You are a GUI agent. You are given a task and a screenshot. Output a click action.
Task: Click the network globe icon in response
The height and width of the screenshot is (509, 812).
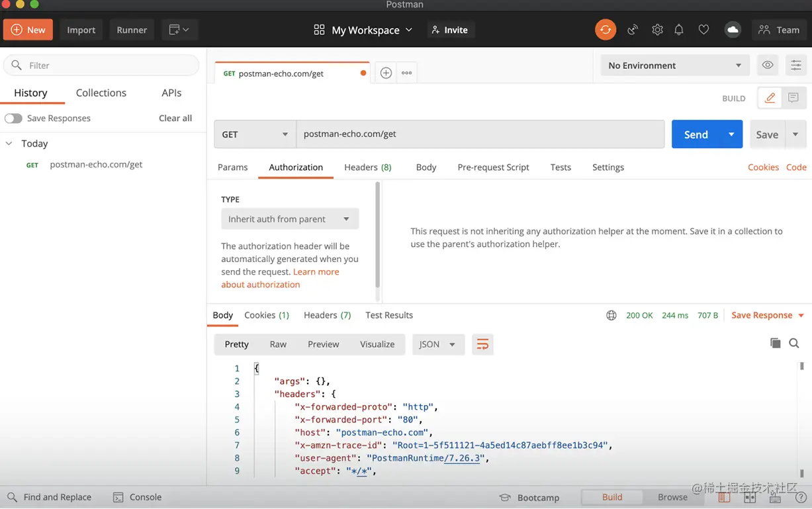611,315
